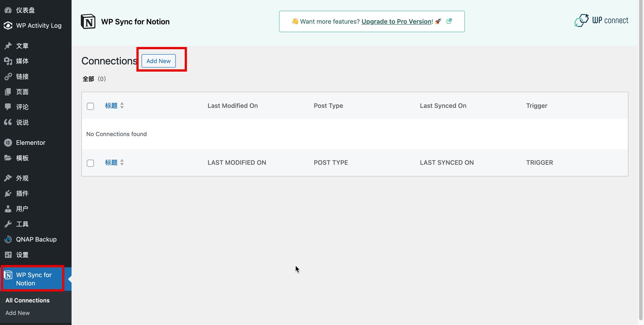The image size is (644, 325).
Task: Click the Add New button next to Connections
Action: coord(159,61)
